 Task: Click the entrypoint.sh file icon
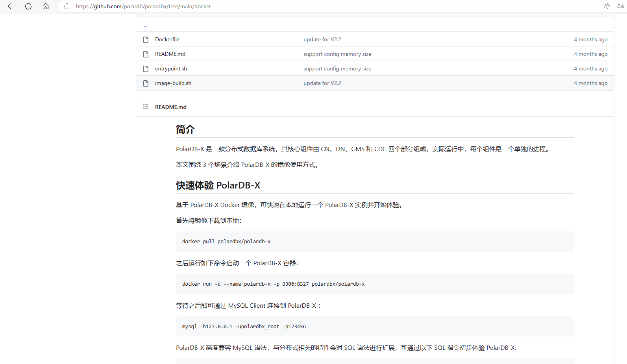(x=146, y=68)
